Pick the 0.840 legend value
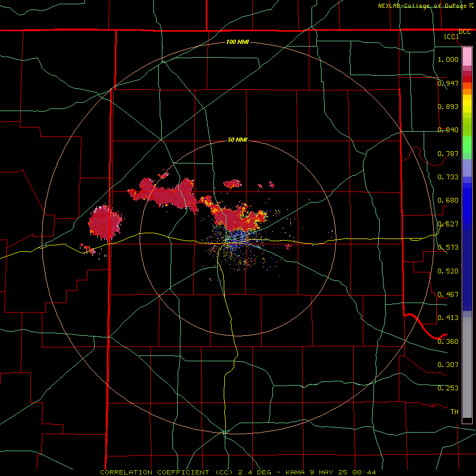 click(448, 130)
